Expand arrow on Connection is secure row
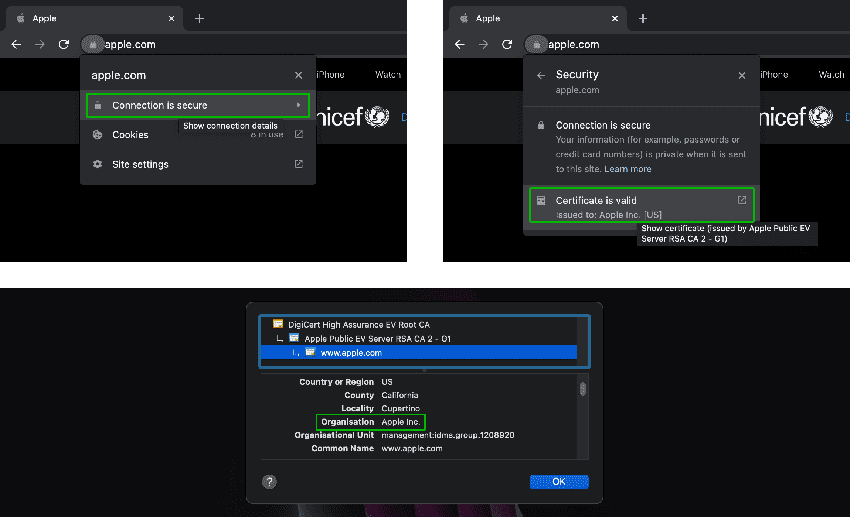The height and width of the screenshot is (517, 850). 298,105
